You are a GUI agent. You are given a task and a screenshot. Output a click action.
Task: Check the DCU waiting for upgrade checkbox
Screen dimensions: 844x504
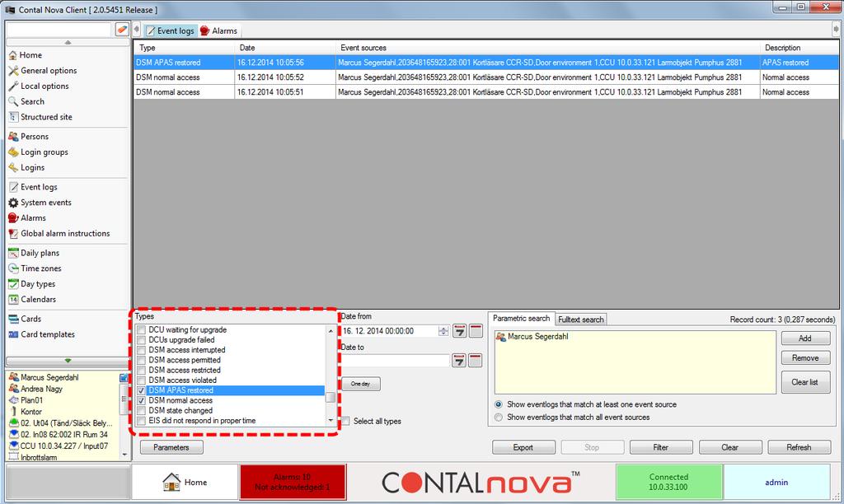[x=142, y=329]
